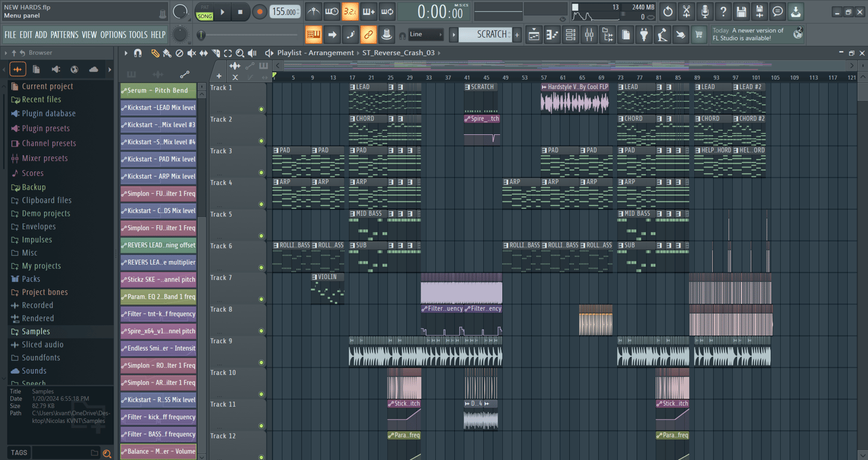Open the chat bubble icon
Image resolution: width=868 pixels, height=460 pixels.
point(778,11)
